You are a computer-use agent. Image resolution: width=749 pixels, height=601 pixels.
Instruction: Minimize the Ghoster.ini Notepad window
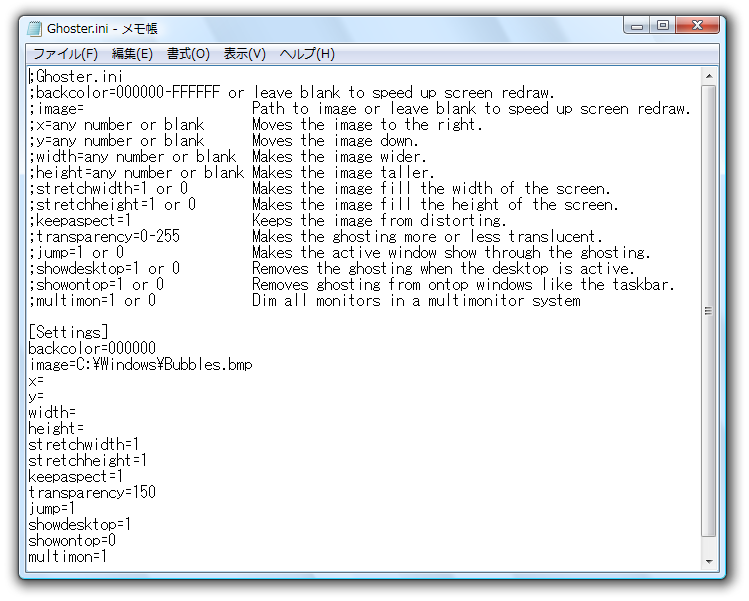pyautogui.click(x=637, y=25)
